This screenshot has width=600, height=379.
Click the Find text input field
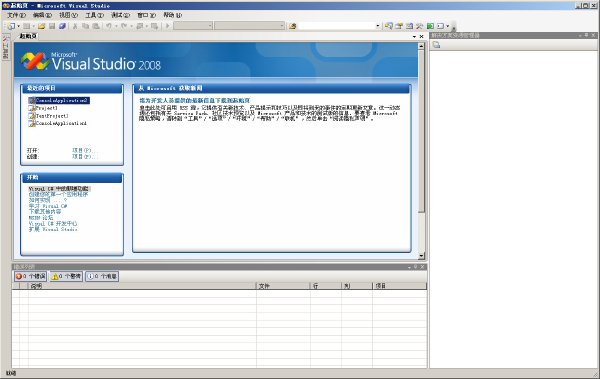[336, 26]
